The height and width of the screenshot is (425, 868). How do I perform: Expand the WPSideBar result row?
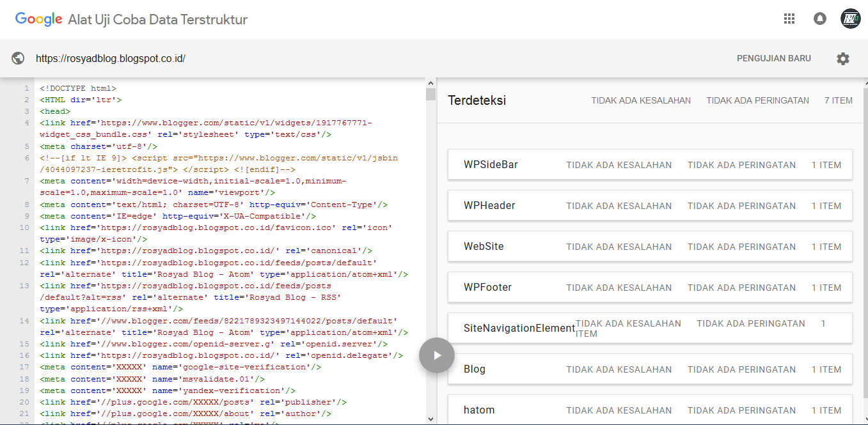[x=650, y=165]
